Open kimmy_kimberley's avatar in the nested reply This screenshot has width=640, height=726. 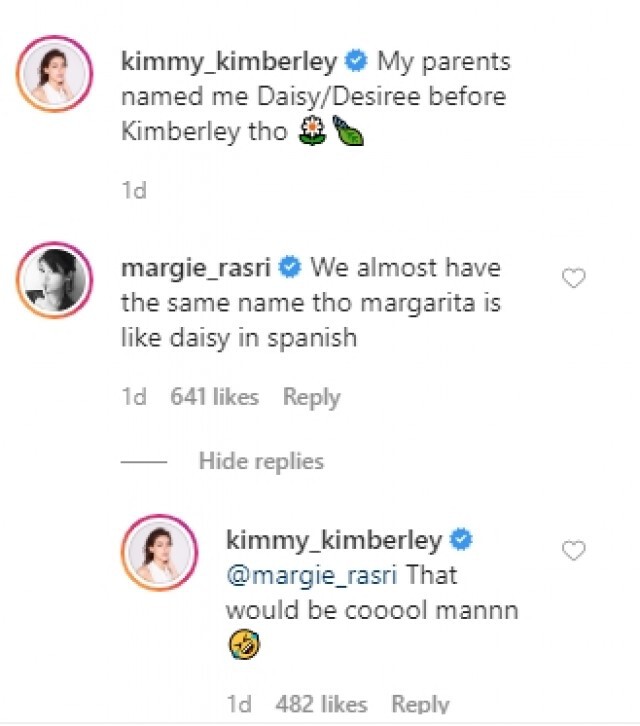[x=160, y=552]
